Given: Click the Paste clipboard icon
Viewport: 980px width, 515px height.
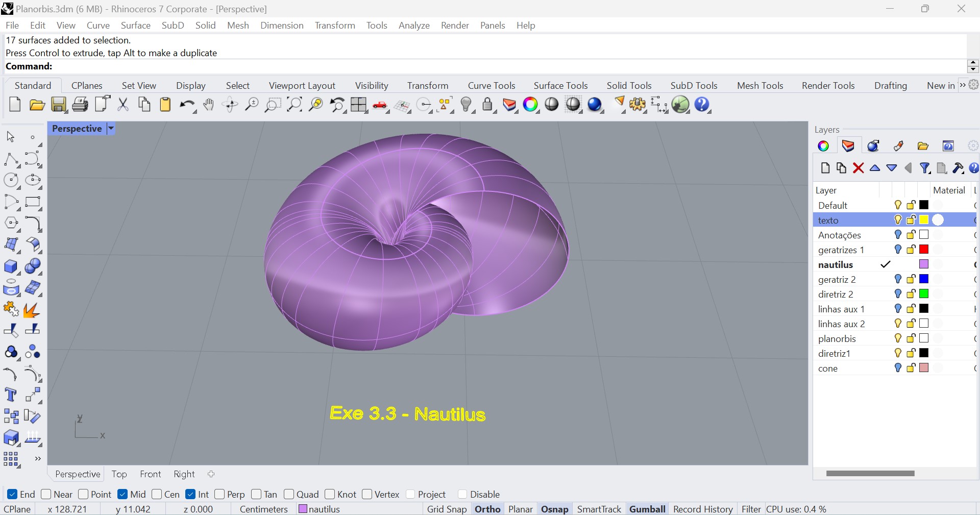Looking at the screenshot, I should [x=165, y=105].
